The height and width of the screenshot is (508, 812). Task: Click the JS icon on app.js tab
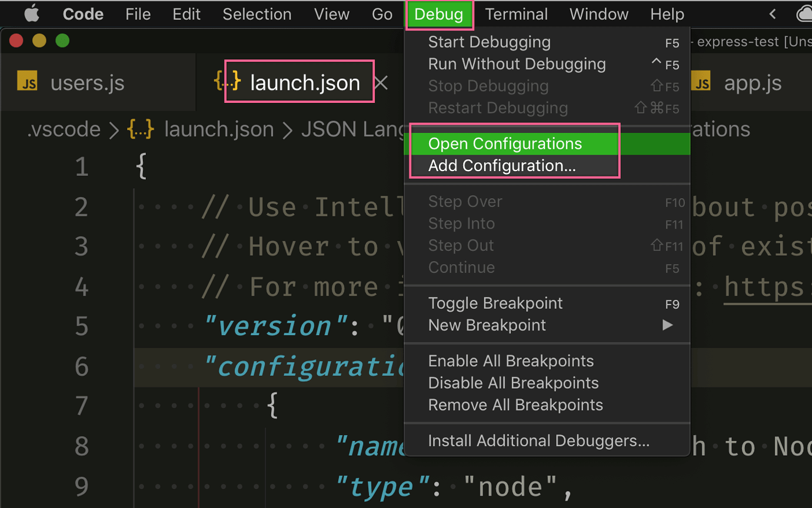700,81
